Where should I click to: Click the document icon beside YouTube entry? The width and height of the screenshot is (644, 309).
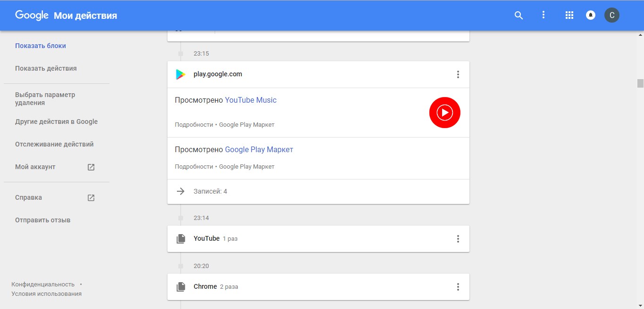pos(181,239)
